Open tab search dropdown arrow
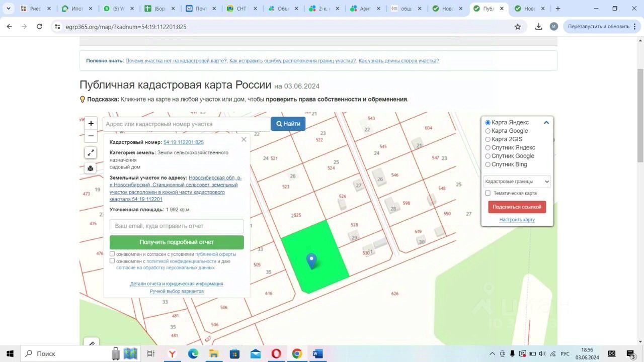This screenshot has height=362, width=644. pos(9,9)
